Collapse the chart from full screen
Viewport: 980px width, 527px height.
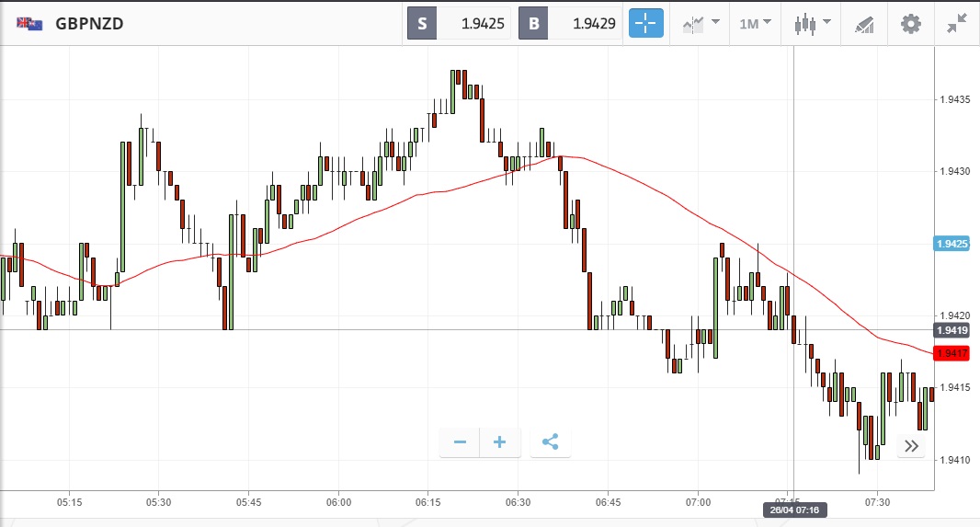pyautogui.click(x=957, y=23)
